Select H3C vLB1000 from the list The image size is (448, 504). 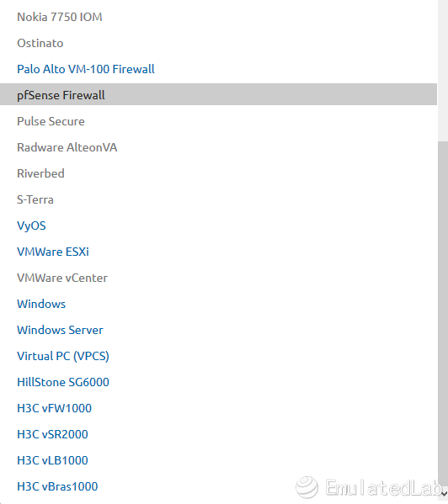(x=218, y=460)
